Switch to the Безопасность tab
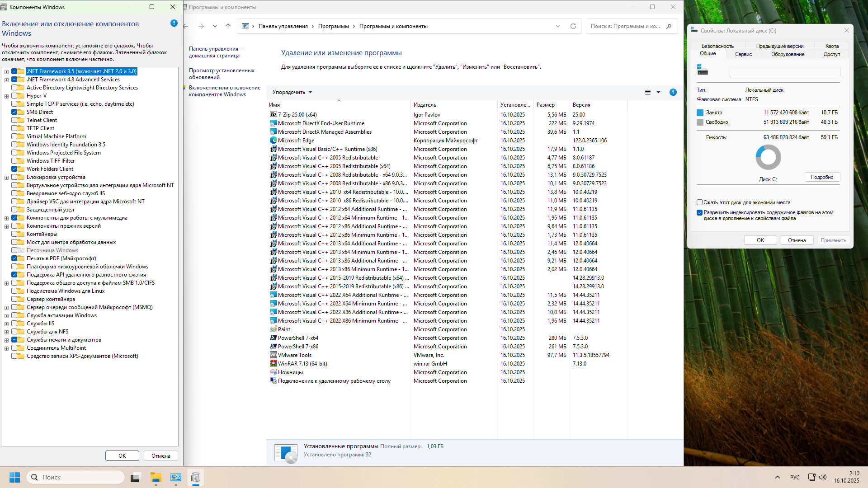868x488 pixels. [x=717, y=46]
